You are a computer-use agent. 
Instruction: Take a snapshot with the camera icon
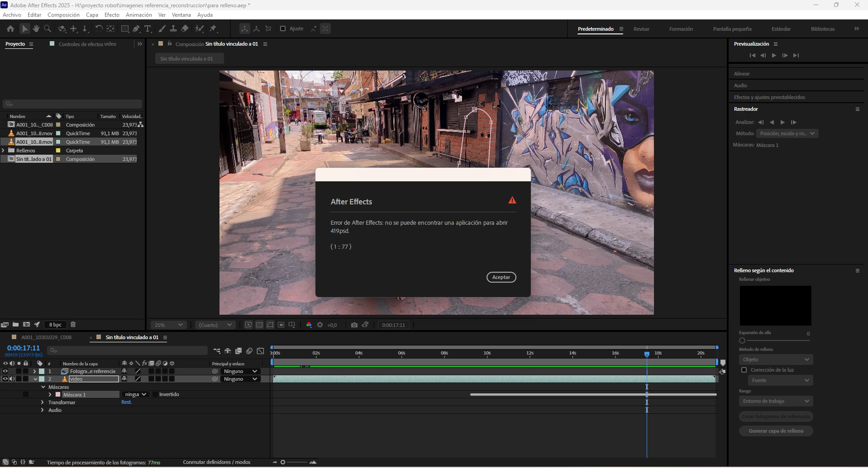pos(354,325)
